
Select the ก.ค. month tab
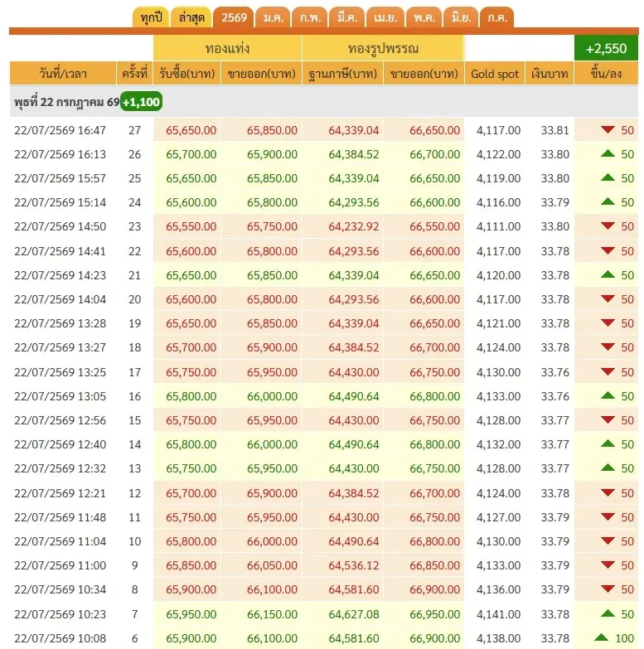coord(496,17)
